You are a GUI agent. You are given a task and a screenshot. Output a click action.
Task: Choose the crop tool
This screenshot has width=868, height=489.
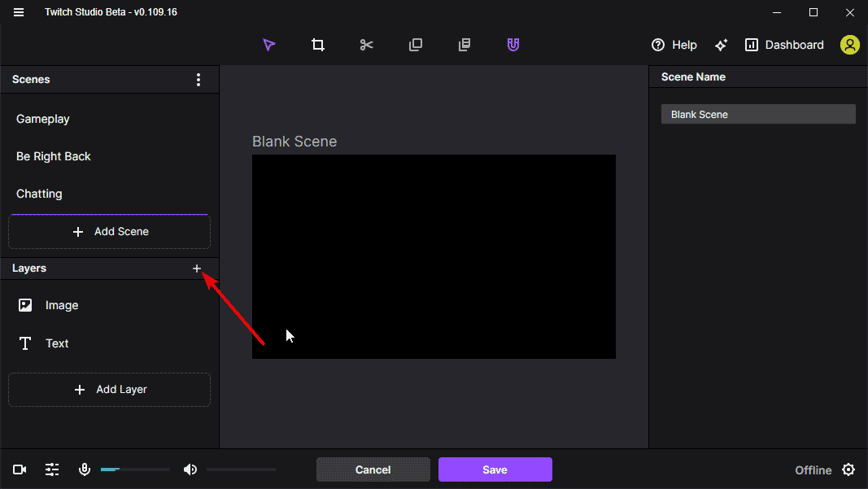coord(318,45)
